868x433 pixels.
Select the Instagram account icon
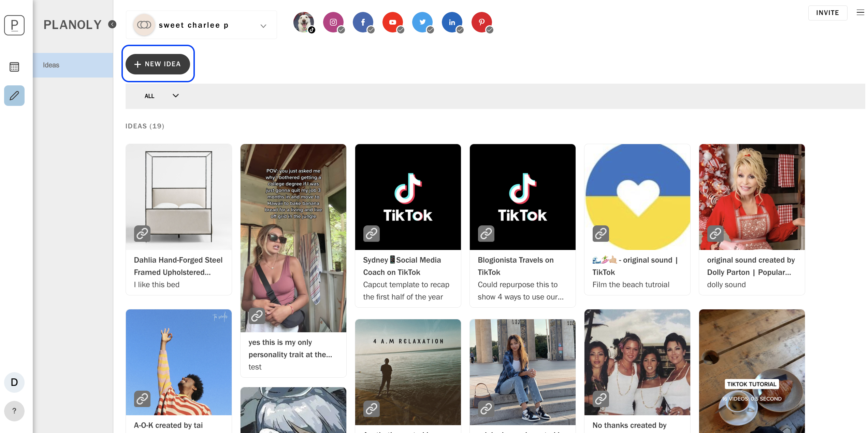(x=333, y=23)
